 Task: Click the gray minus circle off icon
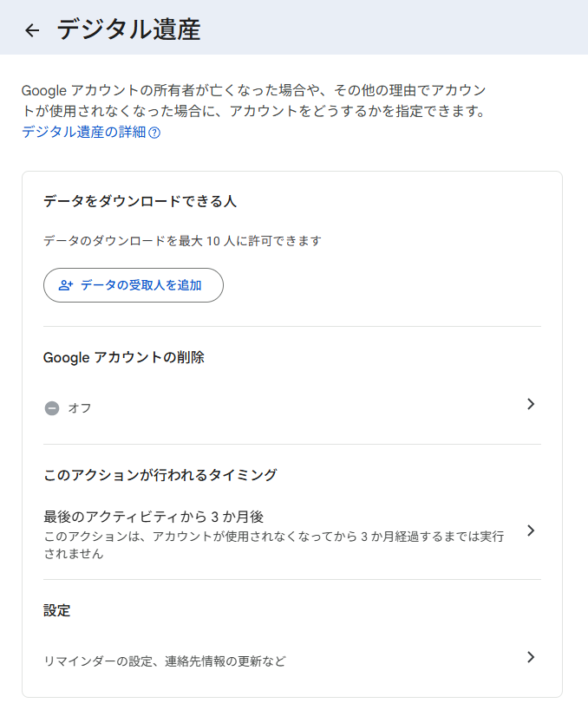click(x=52, y=407)
